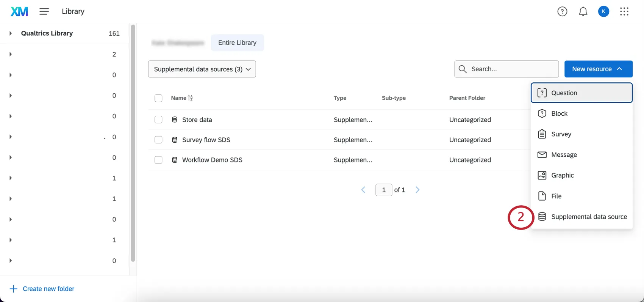This screenshot has width=644, height=302.
Task: Open the app switcher grid icon
Action: click(624, 12)
